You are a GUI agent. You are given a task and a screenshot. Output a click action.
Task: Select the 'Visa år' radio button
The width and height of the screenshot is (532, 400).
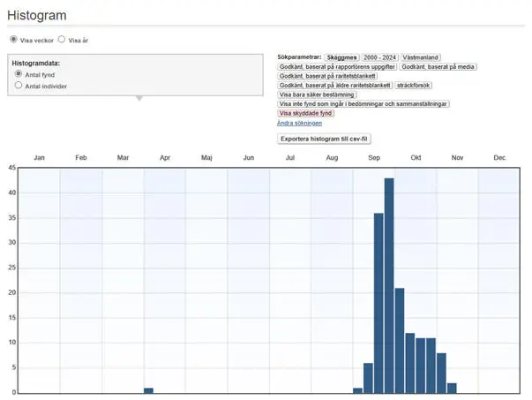pyautogui.click(x=62, y=40)
